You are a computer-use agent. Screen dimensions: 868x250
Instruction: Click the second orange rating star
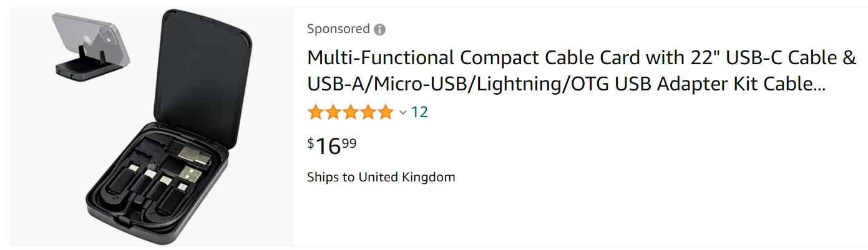(333, 112)
